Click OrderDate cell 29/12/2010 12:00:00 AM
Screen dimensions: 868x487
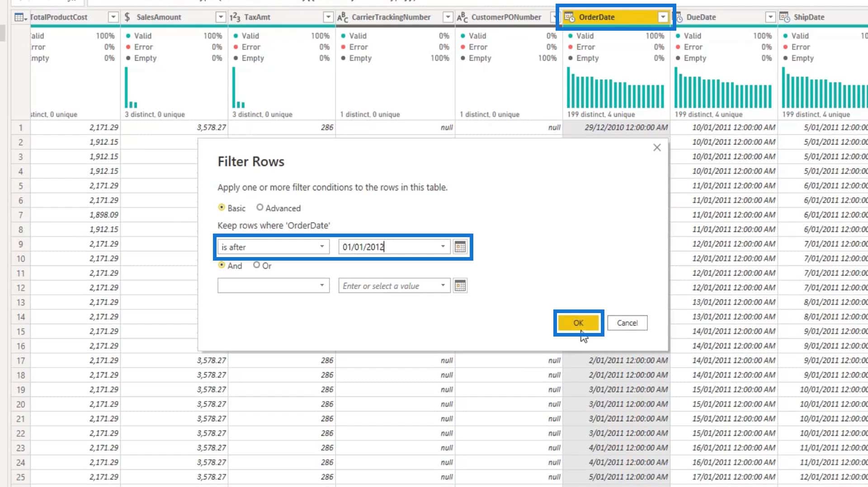coord(616,127)
